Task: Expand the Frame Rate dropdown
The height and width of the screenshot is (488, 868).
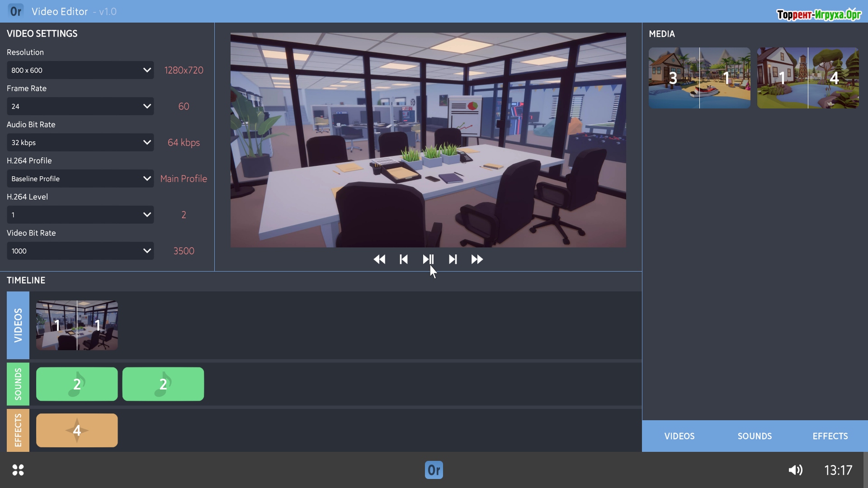Action: (80, 106)
